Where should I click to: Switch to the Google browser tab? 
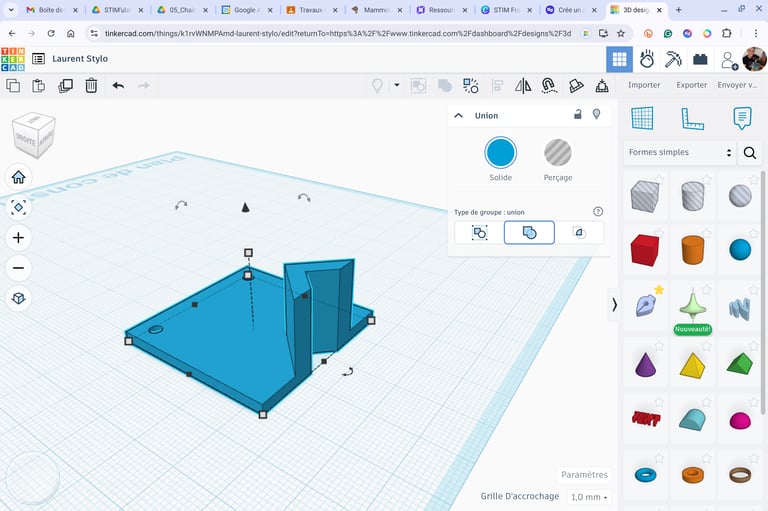click(242, 10)
